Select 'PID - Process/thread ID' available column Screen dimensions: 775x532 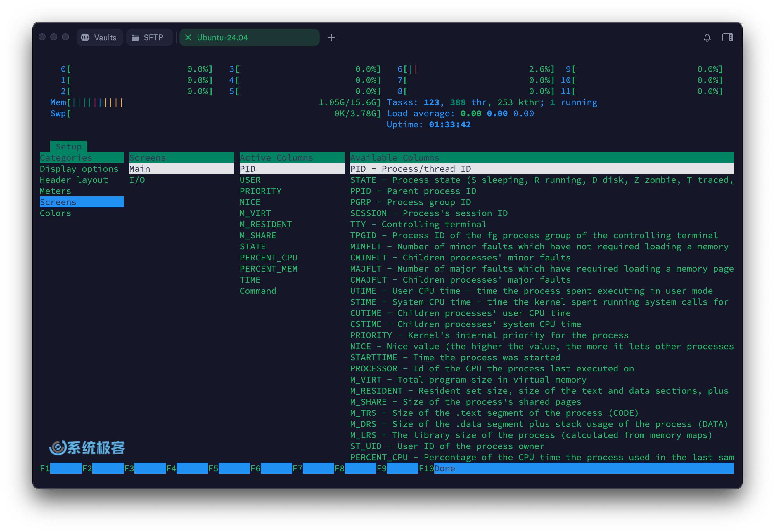(542, 169)
